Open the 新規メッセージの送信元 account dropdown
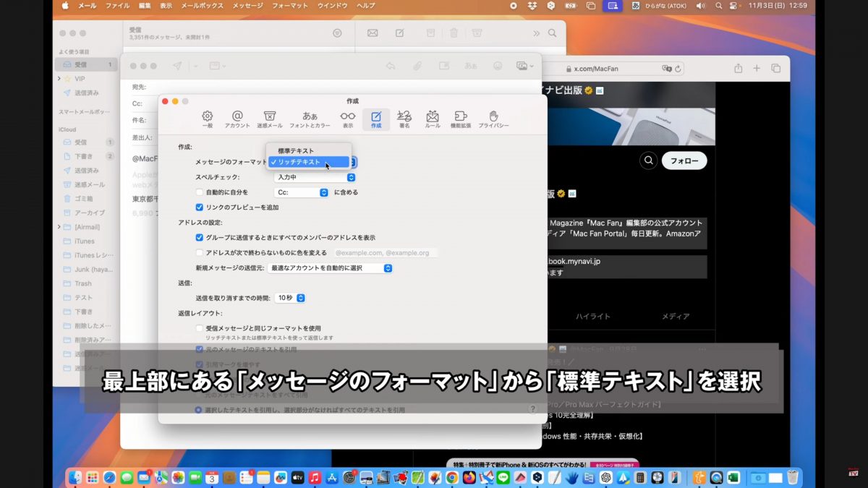Viewport: 868px width, 488px height. pos(330,268)
